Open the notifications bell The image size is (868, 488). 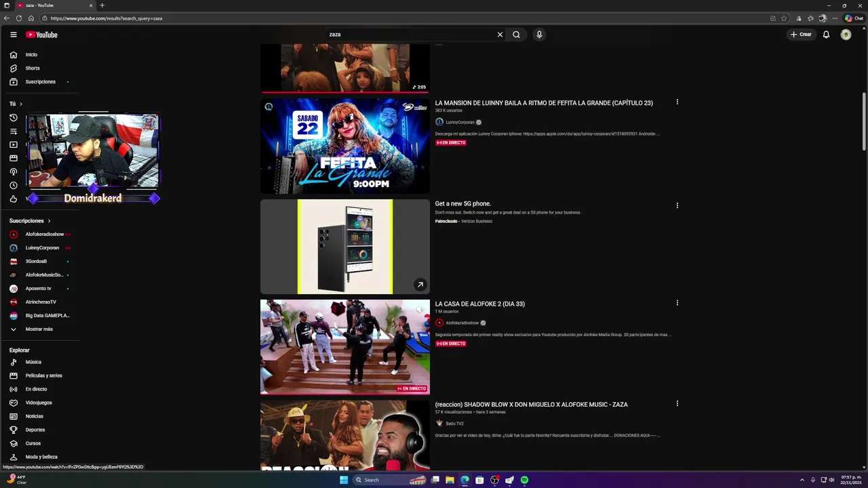tap(826, 35)
